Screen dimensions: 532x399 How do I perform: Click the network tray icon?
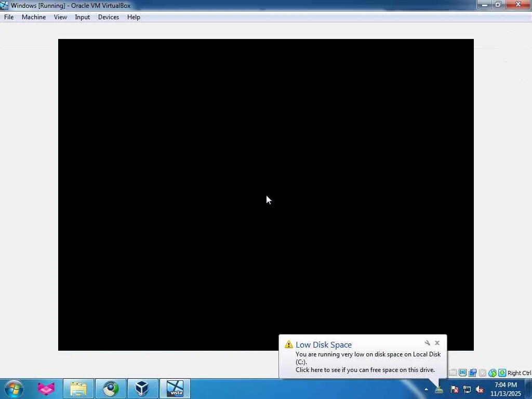(467, 390)
